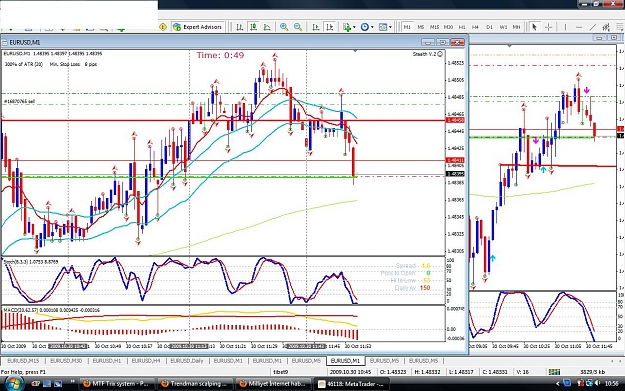Select the M5 timeframe toolbar button
This screenshot has width=625, height=391.
coord(421,27)
